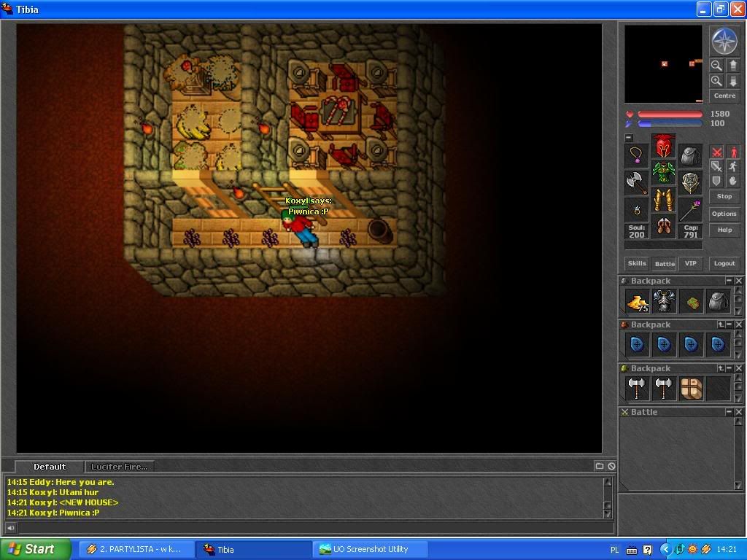This screenshot has width=747, height=560.
Task: Click the compass rose on the minimap
Action: (724, 42)
